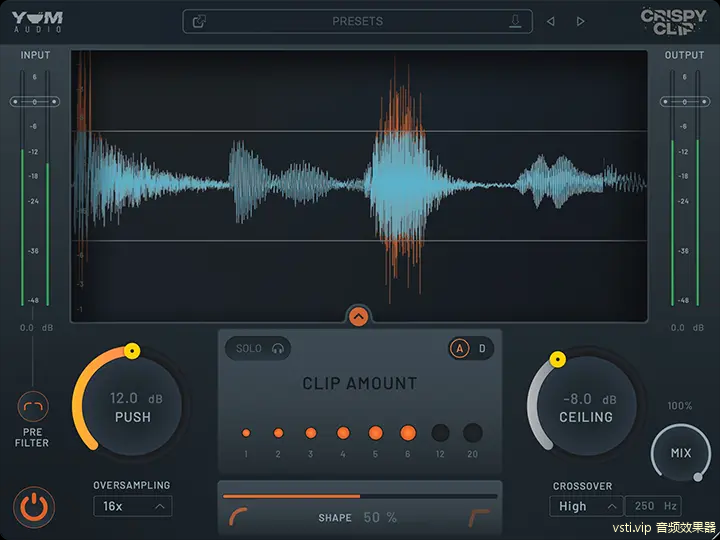Click the soft curve shape icon
The width and height of the screenshot is (720, 540).
pyautogui.click(x=238, y=517)
